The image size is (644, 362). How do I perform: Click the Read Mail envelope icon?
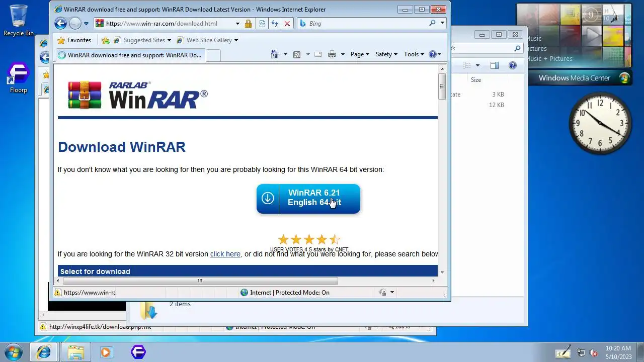318,54
